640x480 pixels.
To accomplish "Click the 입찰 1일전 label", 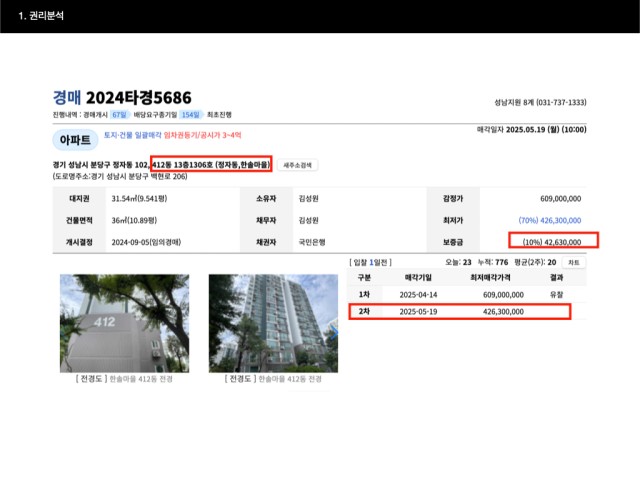I will point(370,262).
